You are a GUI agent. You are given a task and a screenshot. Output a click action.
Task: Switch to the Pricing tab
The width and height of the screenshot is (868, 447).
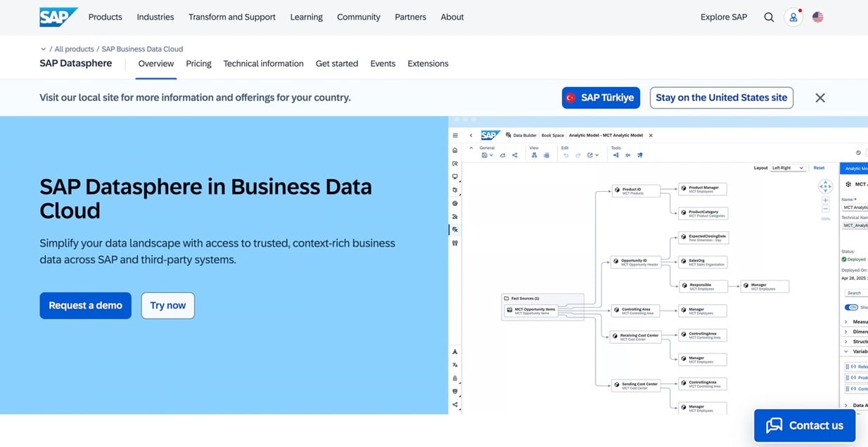[199, 63]
